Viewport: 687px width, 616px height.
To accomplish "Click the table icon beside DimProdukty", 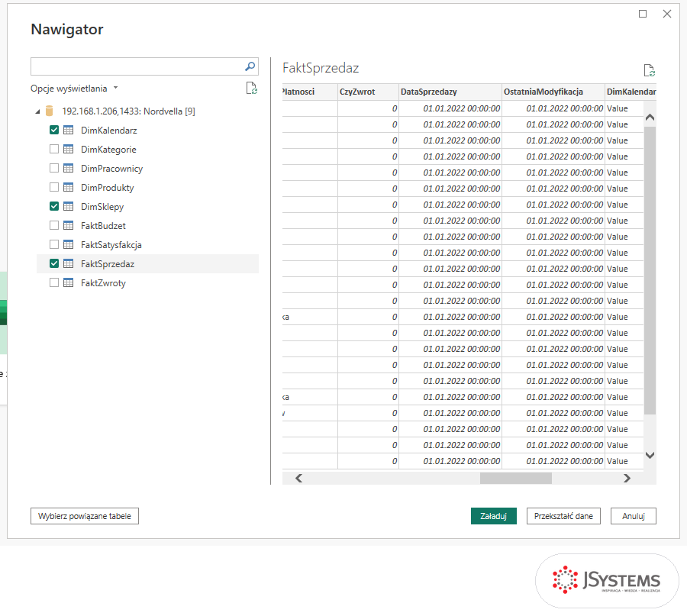I will pos(69,188).
